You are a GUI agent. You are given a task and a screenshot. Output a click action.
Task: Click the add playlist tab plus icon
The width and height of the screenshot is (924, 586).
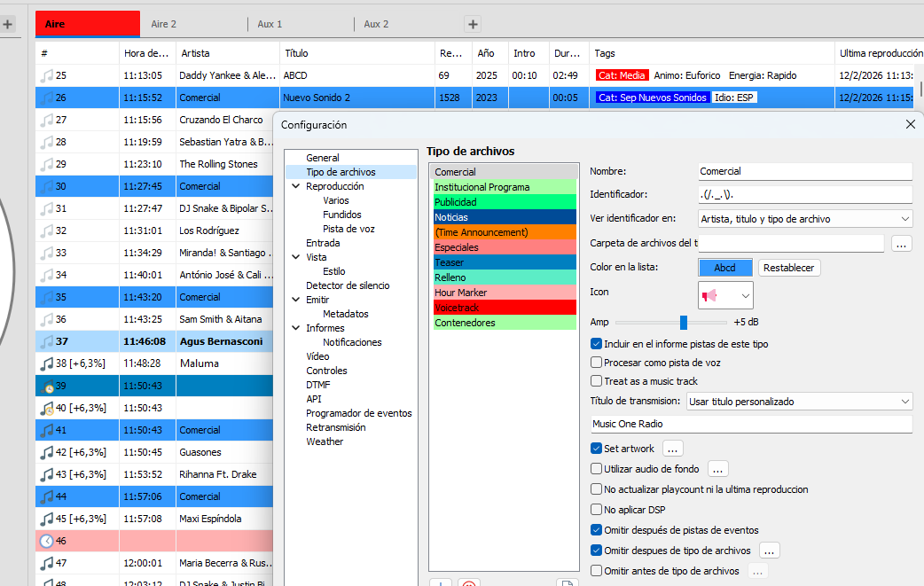(473, 25)
